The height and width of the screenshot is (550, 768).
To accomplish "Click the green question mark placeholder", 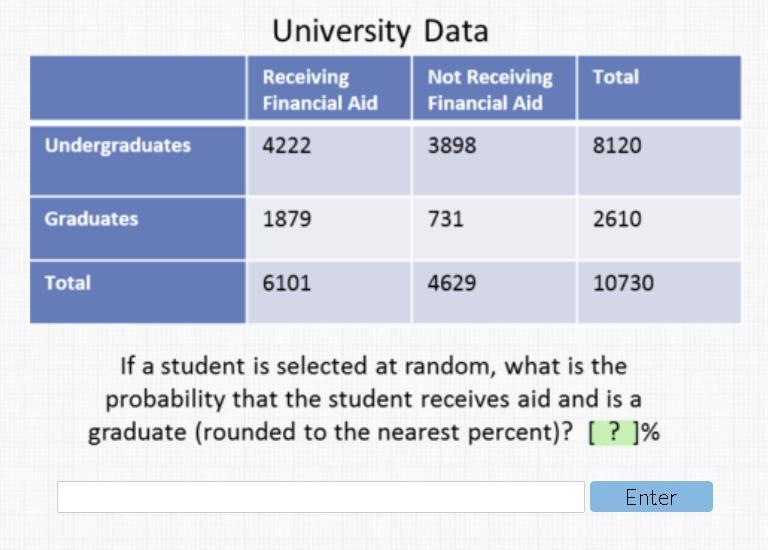I will [x=613, y=433].
